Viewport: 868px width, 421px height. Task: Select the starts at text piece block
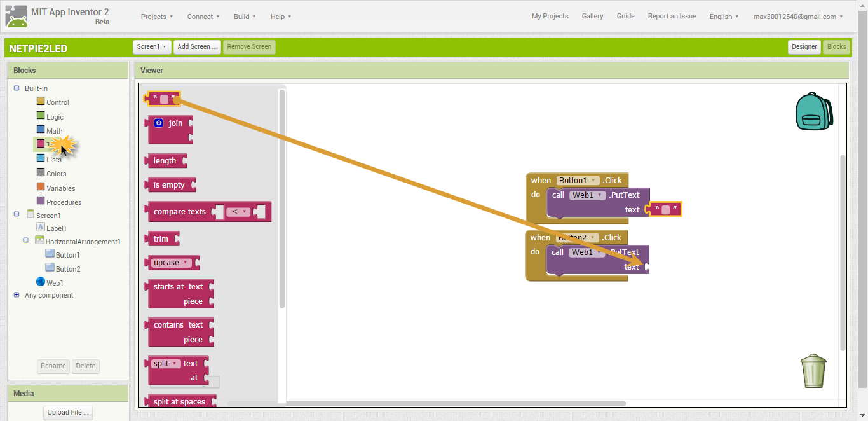pyautogui.click(x=180, y=294)
